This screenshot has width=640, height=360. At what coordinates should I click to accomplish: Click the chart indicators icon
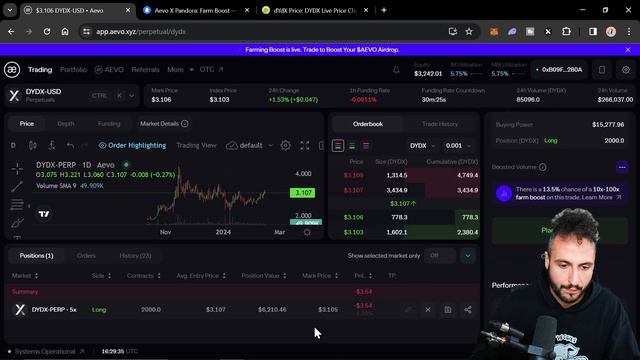tap(52, 145)
